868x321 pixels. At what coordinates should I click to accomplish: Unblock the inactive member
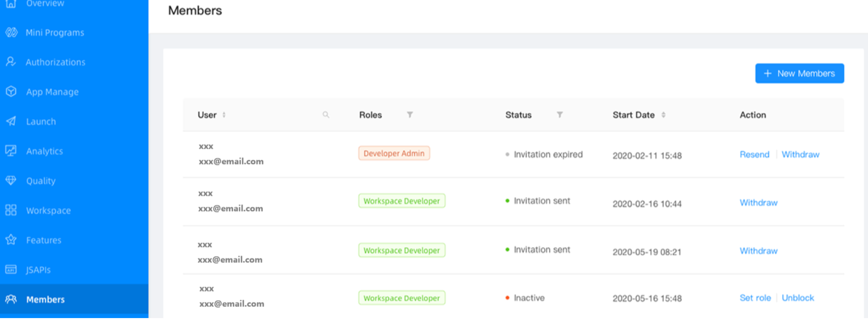[x=798, y=298]
